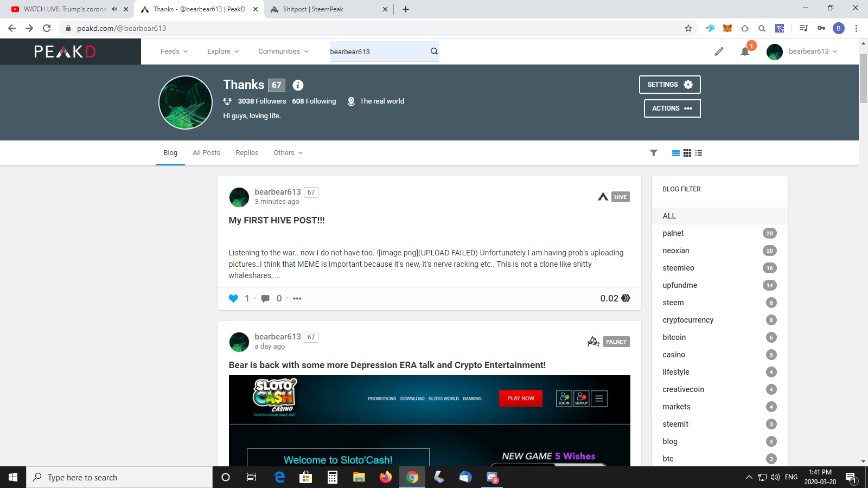
Task: Switch to compact list view layout
Action: 699,153
